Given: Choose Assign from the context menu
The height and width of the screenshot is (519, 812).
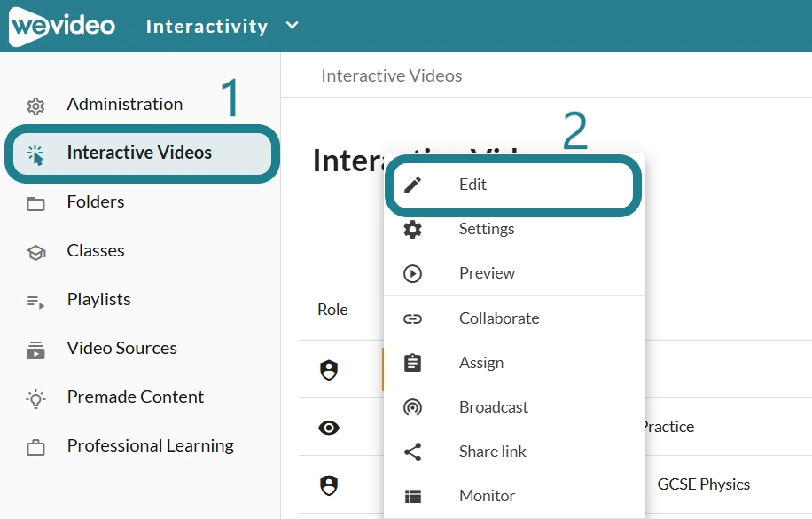Looking at the screenshot, I should [515, 363].
